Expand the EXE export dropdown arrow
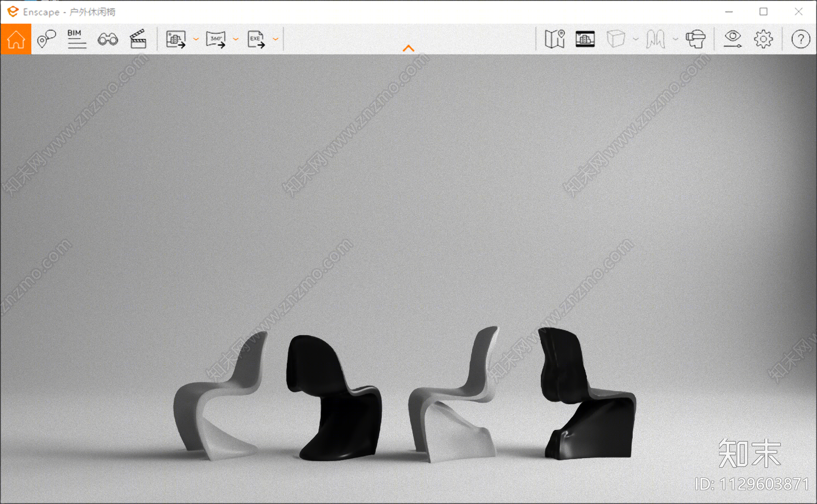The image size is (817, 504). (275, 39)
